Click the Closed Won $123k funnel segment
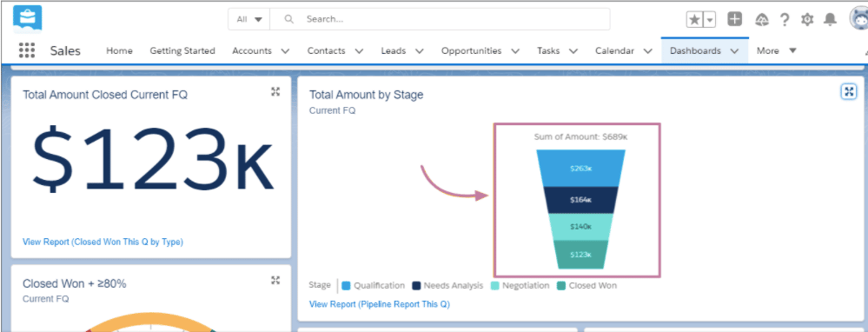Screen dimensions: 868x332 [580, 255]
